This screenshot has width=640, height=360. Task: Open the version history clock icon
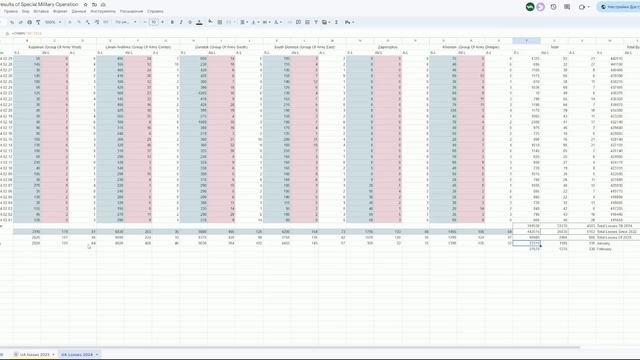tap(553, 7)
